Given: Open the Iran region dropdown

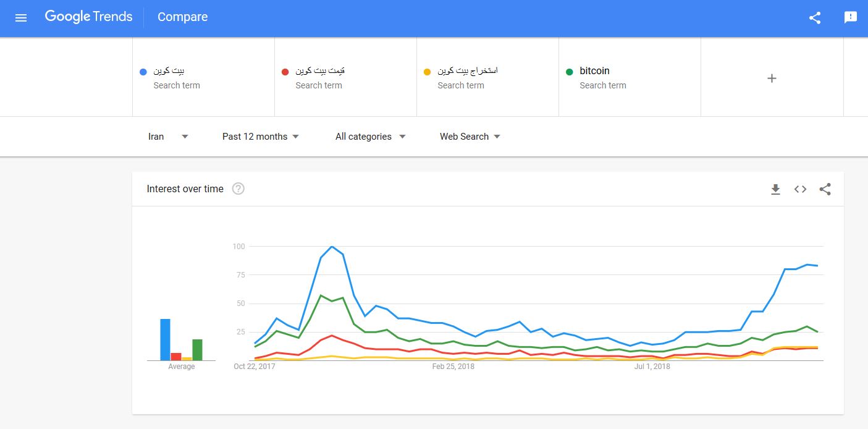Looking at the screenshot, I should click(168, 137).
